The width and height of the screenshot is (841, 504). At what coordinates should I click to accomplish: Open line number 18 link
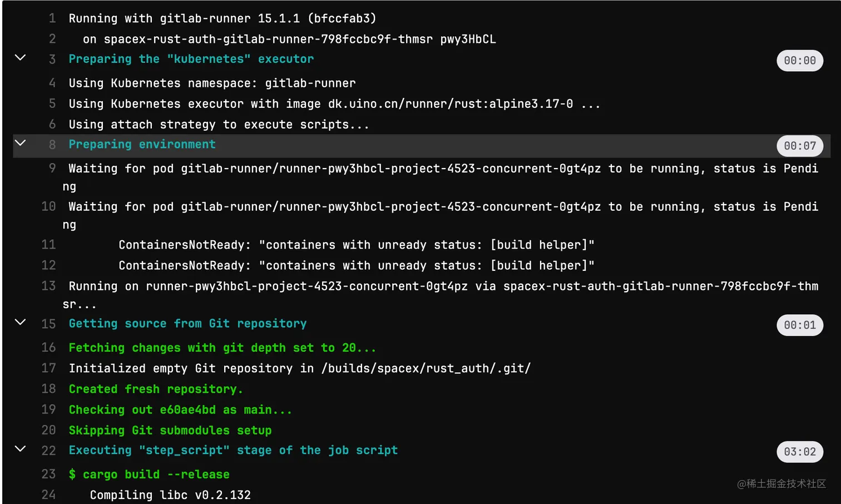(49, 389)
